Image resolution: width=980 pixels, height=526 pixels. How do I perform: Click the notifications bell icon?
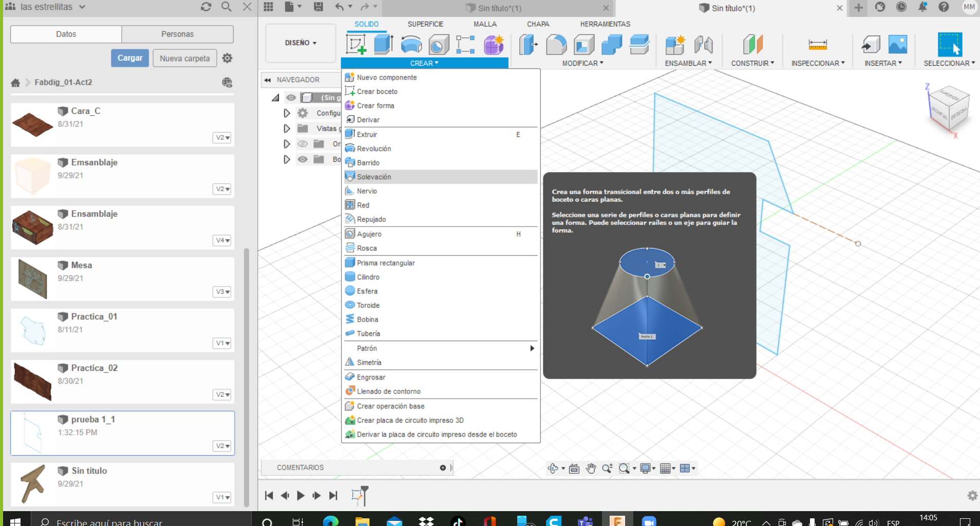point(922,7)
